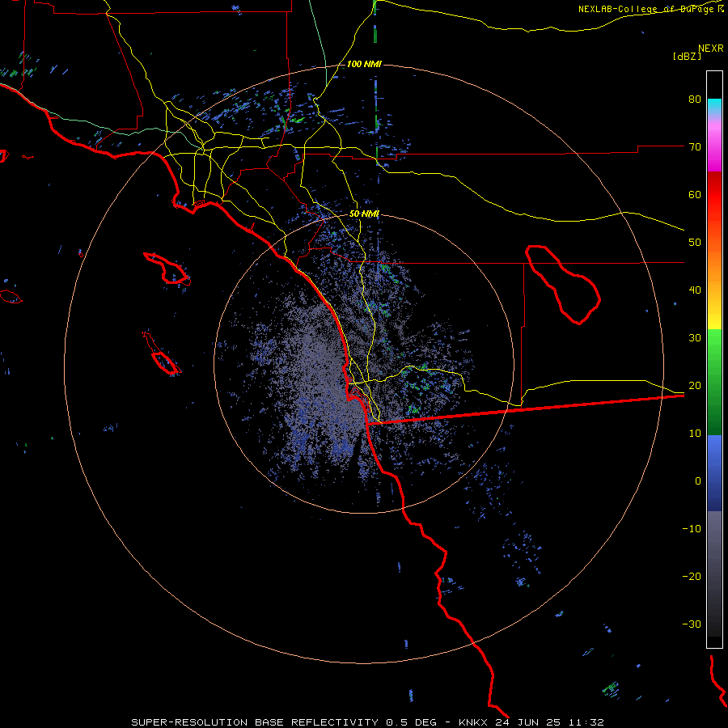Click the dBZ legend unit label
728x728 pixels.
click(687, 56)
